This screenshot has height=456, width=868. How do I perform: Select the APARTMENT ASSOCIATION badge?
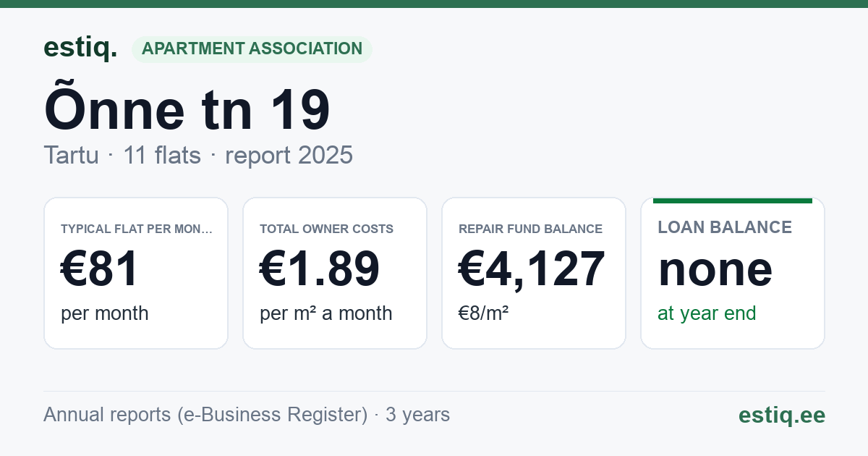click(x=252, y=48)
